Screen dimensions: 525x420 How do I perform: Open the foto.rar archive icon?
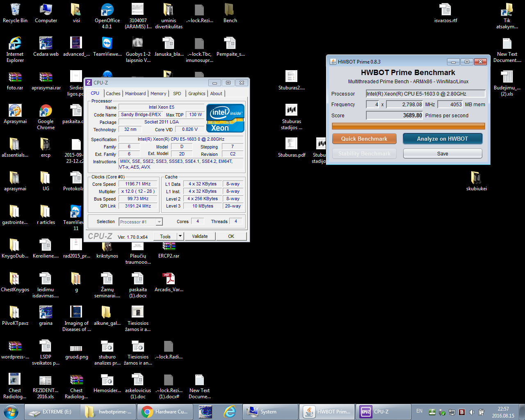click(15, 80)
